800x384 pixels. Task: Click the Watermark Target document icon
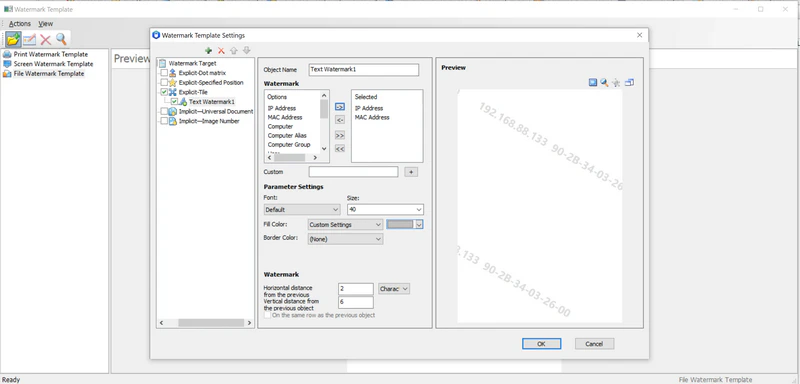(162, 63)
